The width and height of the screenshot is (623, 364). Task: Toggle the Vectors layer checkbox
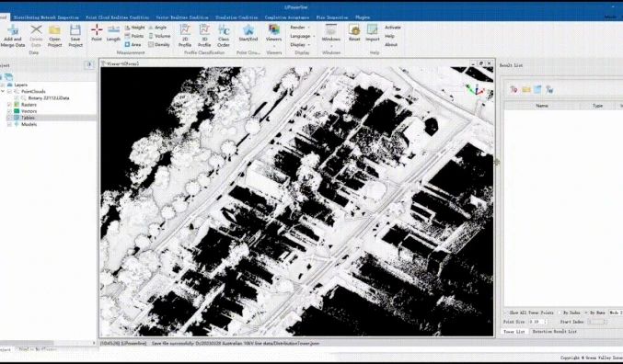coord(9,111)
